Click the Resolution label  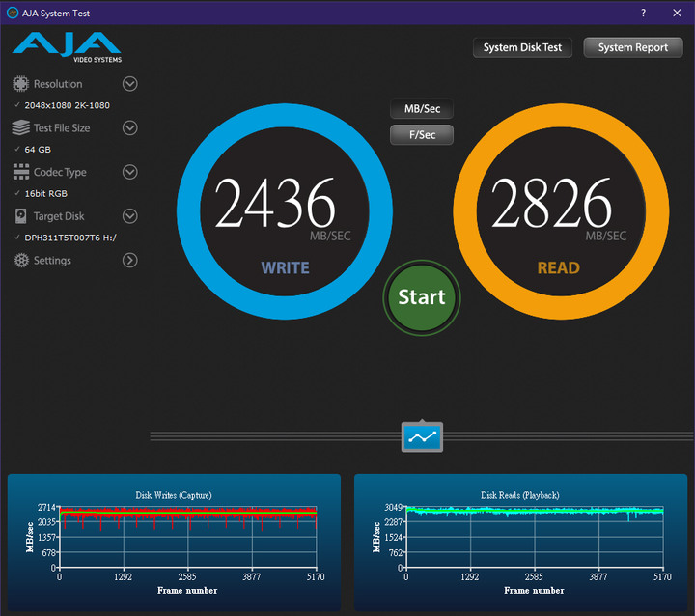coord(58,84)
